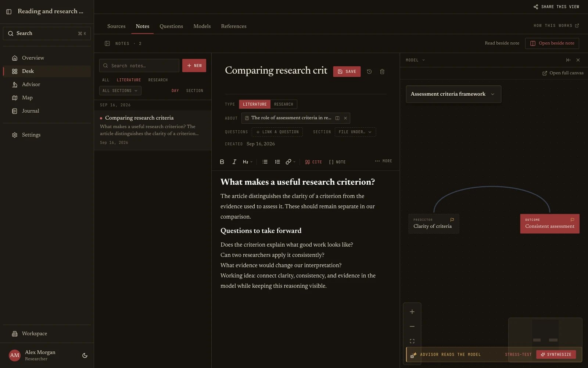Set note type to Literature
Screen dimensions: 588x368
pos(255,104)
